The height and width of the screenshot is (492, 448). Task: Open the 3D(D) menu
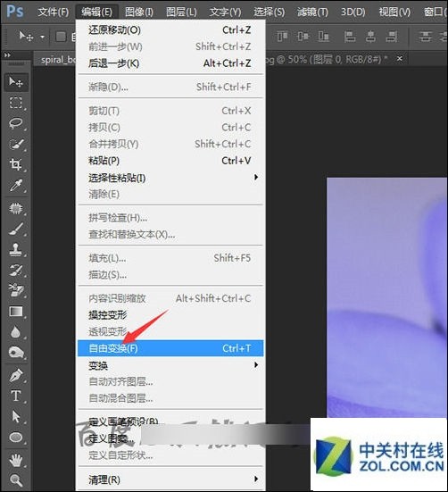353,13
